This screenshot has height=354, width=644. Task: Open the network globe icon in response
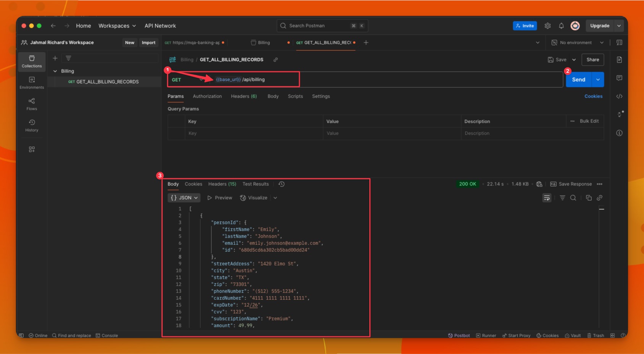pyautogui.click(x=539, y=184)
